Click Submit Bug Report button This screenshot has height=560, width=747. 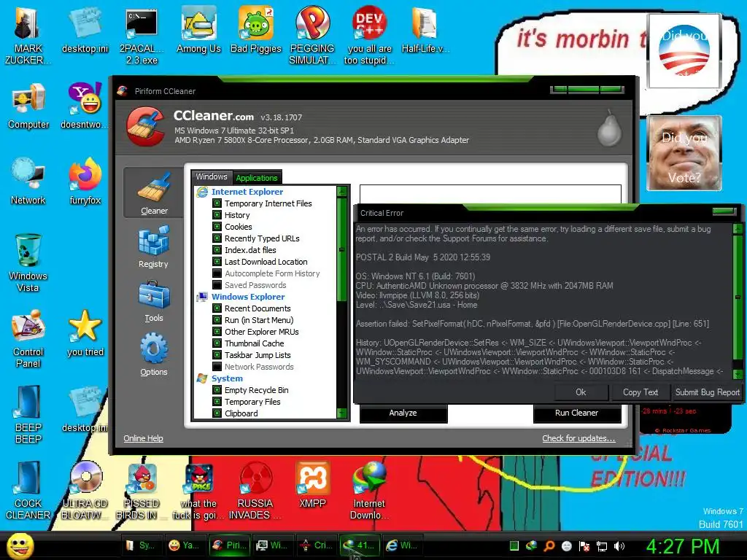point(708,392)
